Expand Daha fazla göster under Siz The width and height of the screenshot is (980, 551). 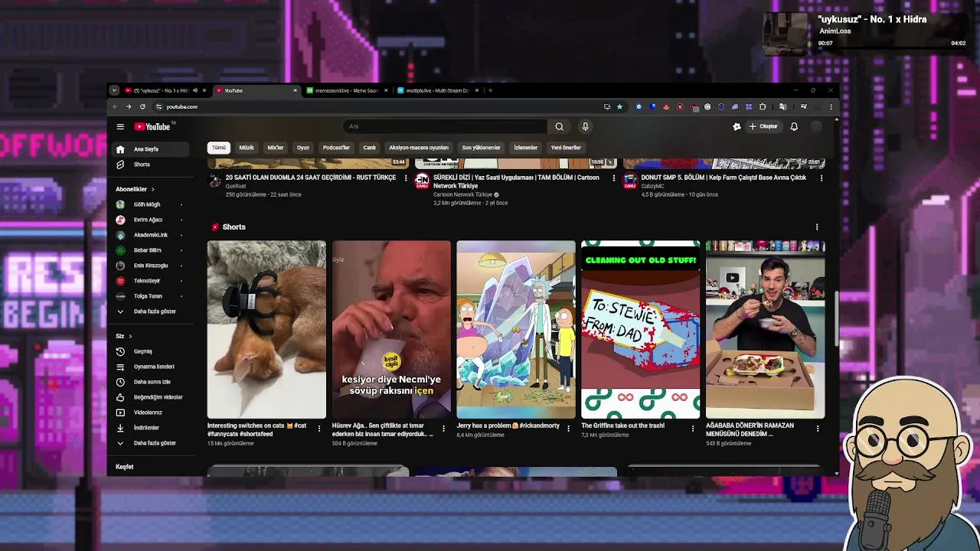pos(151,443)
